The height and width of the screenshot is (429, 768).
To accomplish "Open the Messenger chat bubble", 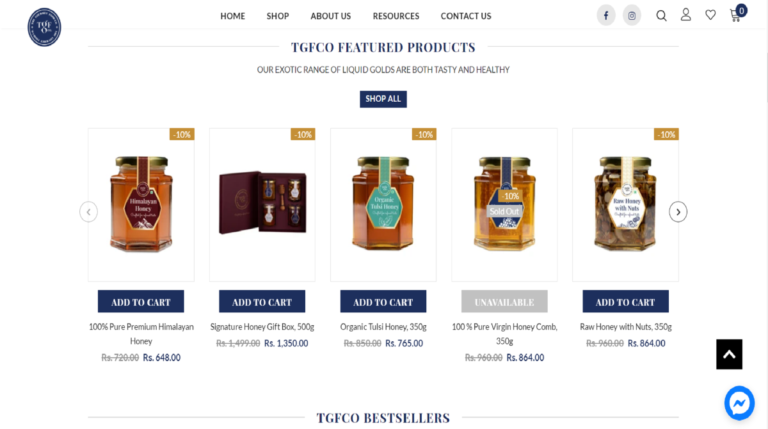I will 739,403.
